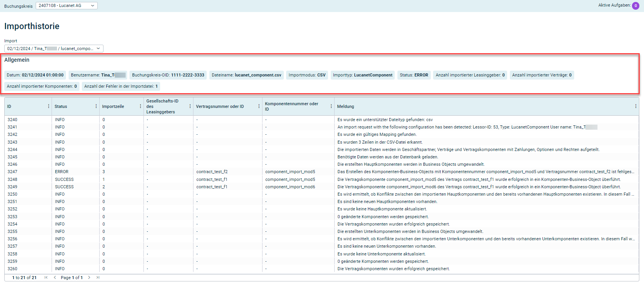Select message 'Es wurde ein gültiges Mapping gefunden.'
The width and height of the screenshot is (644, 283).
pos(377,134)
